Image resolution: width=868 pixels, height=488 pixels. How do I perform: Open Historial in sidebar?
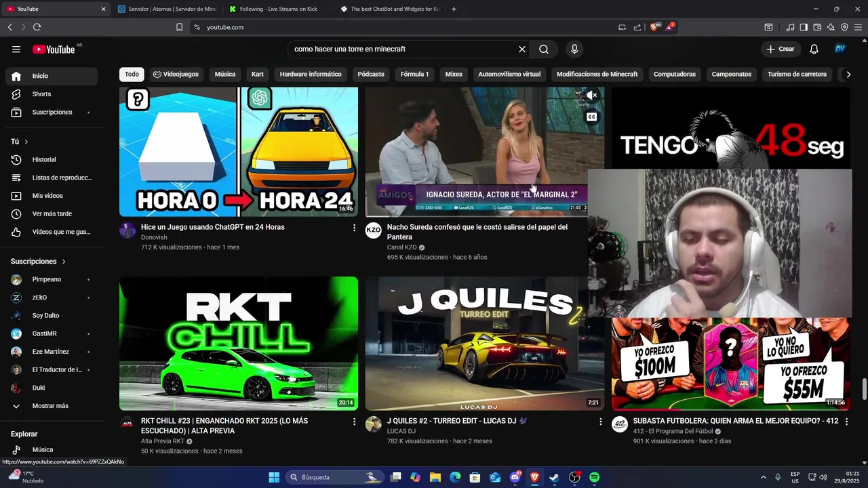click(52, 159)
